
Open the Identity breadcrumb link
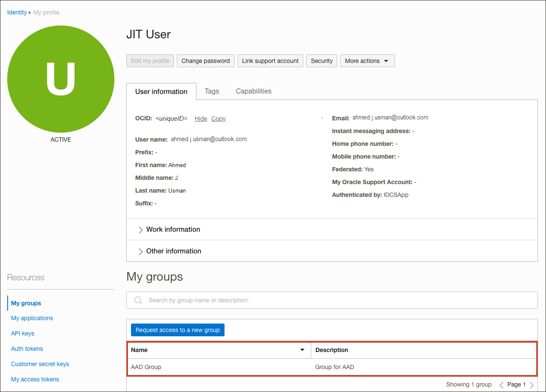tap(17, 12)
